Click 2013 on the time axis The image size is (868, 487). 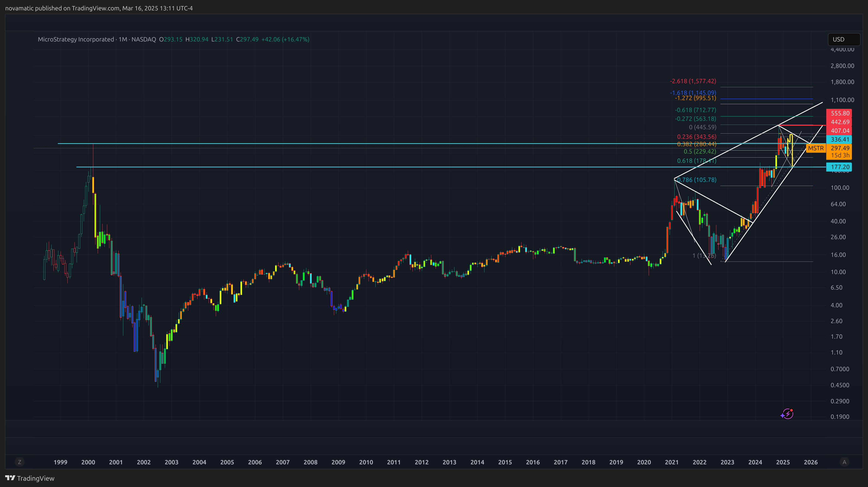click(x=450, y=462)
